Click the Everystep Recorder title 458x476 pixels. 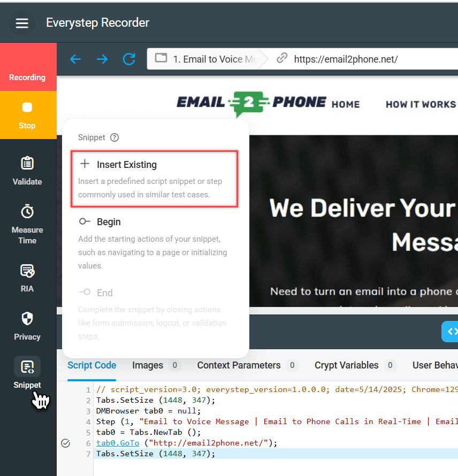(x=97, y=23)
